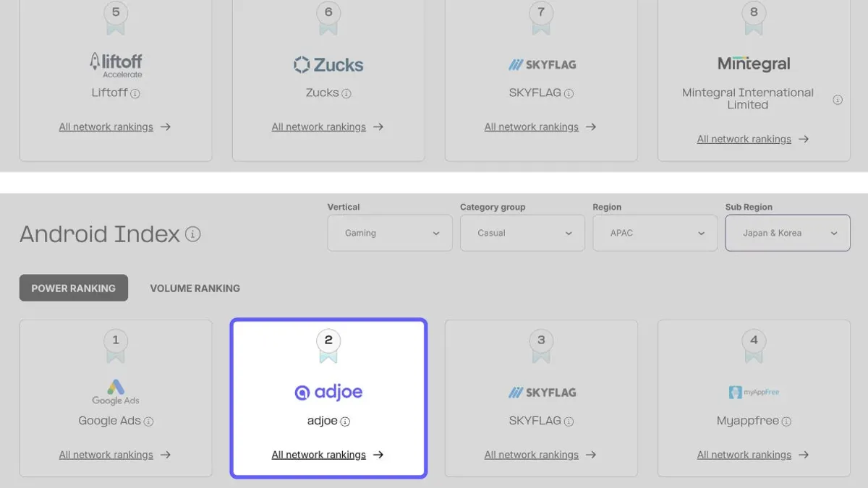The image size is (868, 488).
Task: Click the rank 1 medal badge
Action: click(116, 344)
